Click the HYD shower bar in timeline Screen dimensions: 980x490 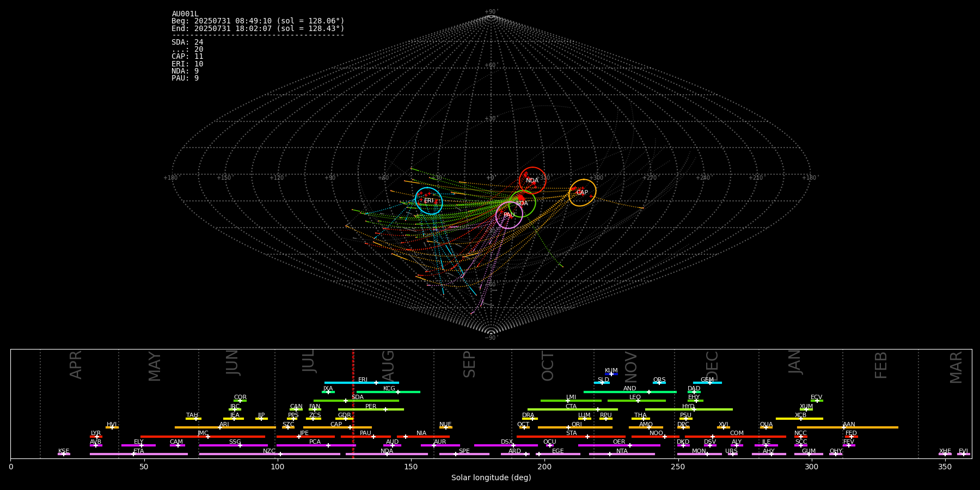coord(689,409)
